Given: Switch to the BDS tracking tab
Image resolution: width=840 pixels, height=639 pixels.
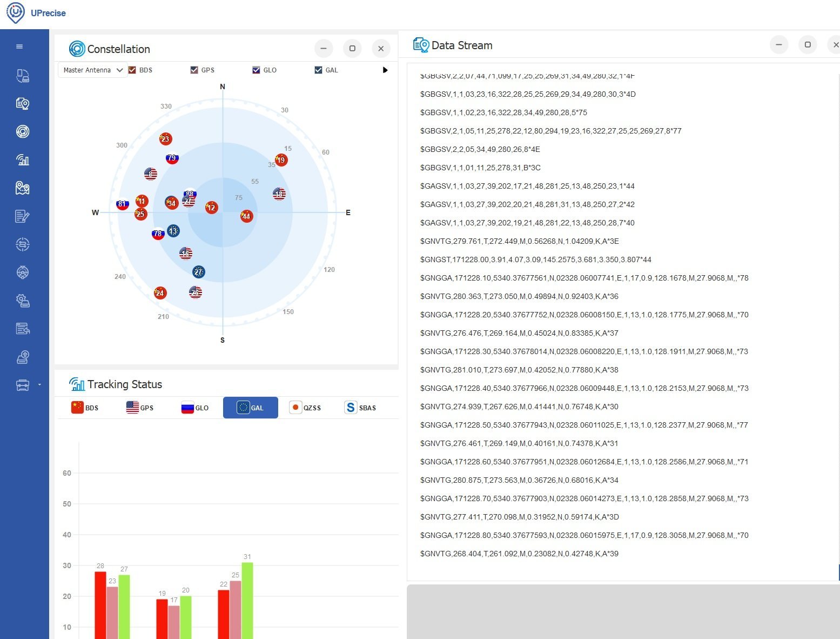Looking at the screenshot, I should click(85, 408).
